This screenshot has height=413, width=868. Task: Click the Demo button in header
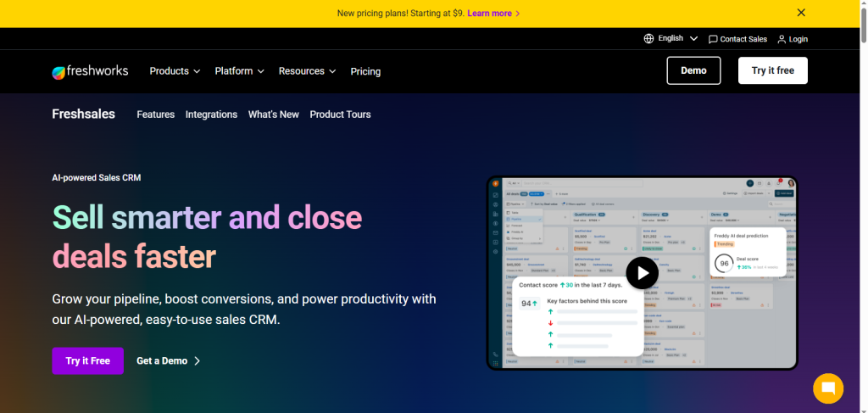click(x=693, y=70)
